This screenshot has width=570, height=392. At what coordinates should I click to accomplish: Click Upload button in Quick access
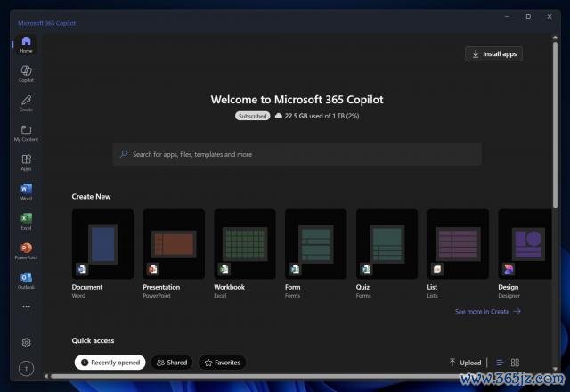[465, 363]
